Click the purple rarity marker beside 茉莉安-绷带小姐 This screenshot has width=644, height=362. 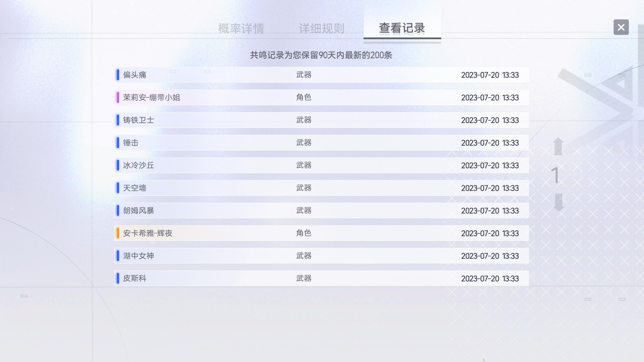tap(118, 97)
